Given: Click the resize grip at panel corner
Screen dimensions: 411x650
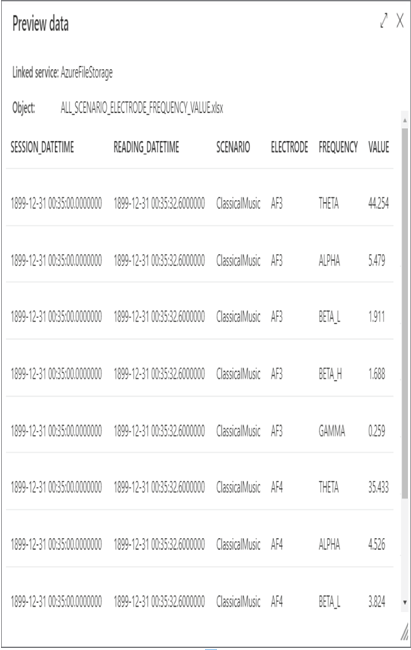Looking at the screenshot, I should (x=404, y=633).
